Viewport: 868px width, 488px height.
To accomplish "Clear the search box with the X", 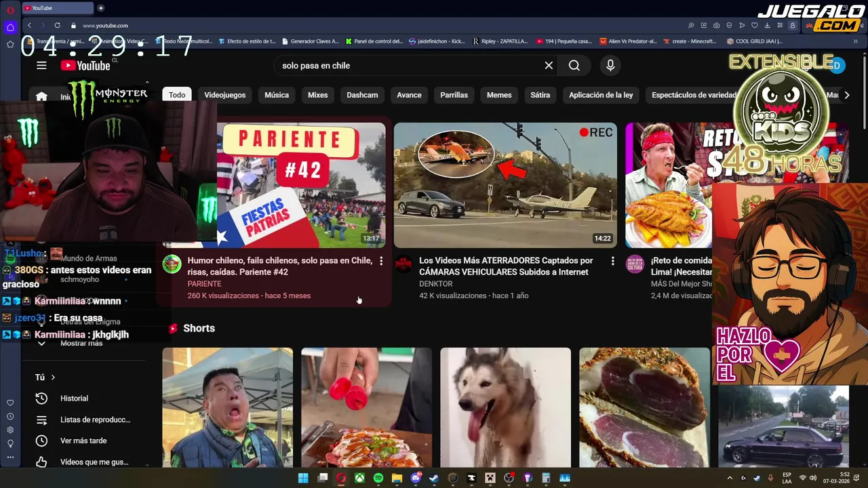I will pyautogui.click(x=549, y=66).
